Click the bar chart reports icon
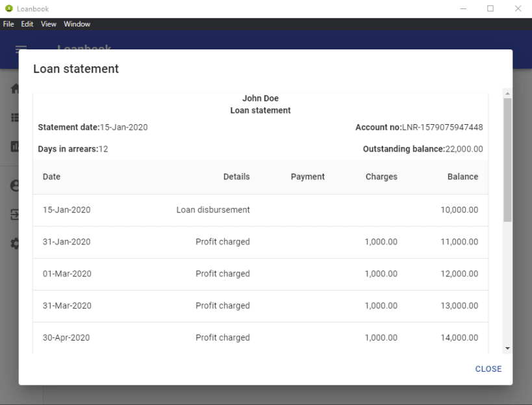This screenshot has width=532, height=405. click(14, 146)
